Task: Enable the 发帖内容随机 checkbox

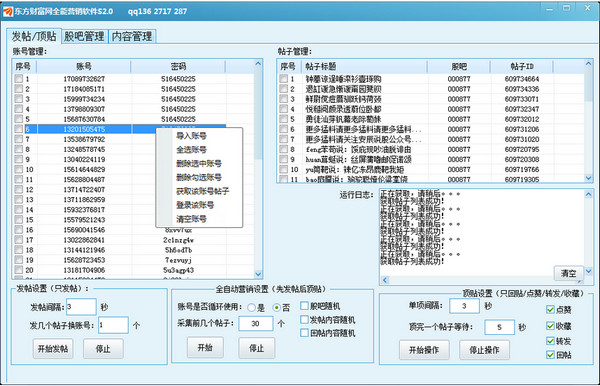Action: (x=304, y=319)
